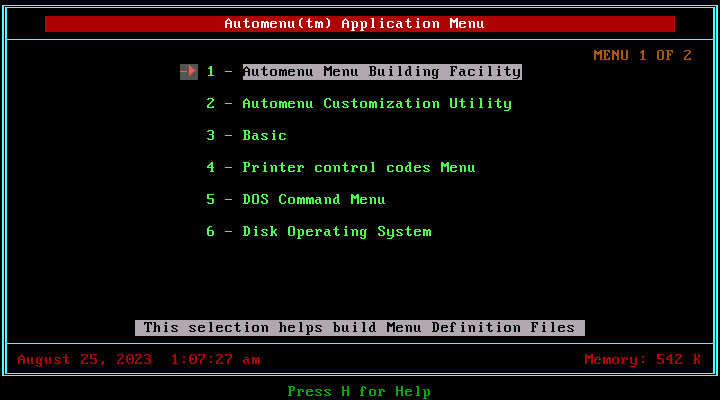Screen dimensions: 720x400
Task: Click the Press H for Help hint
Action: [359, 392]
